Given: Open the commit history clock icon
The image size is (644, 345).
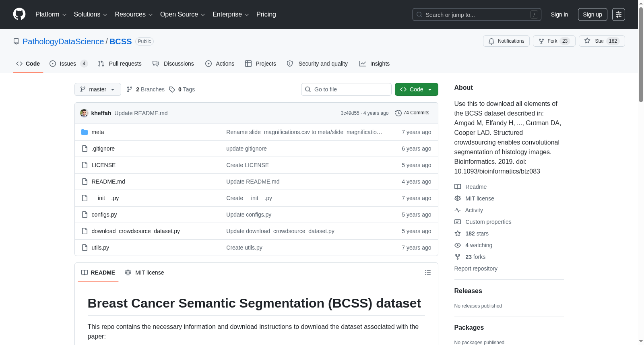Looking at the screenshot, I should tap(398, 113).
